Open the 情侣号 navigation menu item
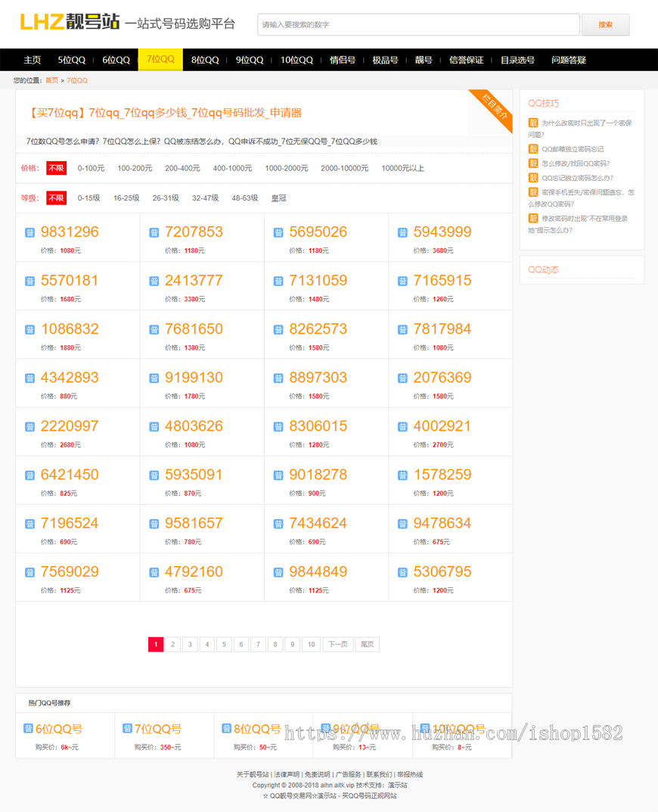The height and width of the screenshot is (812, 658). pos(342,60)
